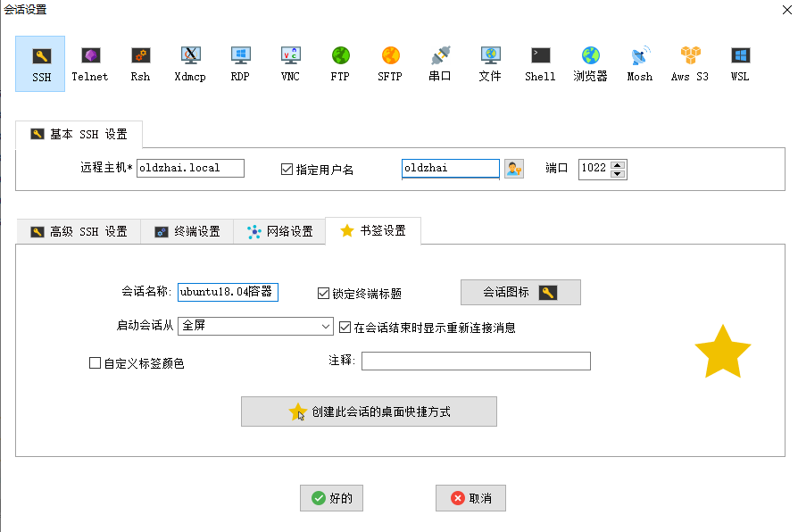Click 创建此会话的桌面快捷方式 button
Image resolution: width=798 pixels, height=532 pixels.
pos(369,411)
